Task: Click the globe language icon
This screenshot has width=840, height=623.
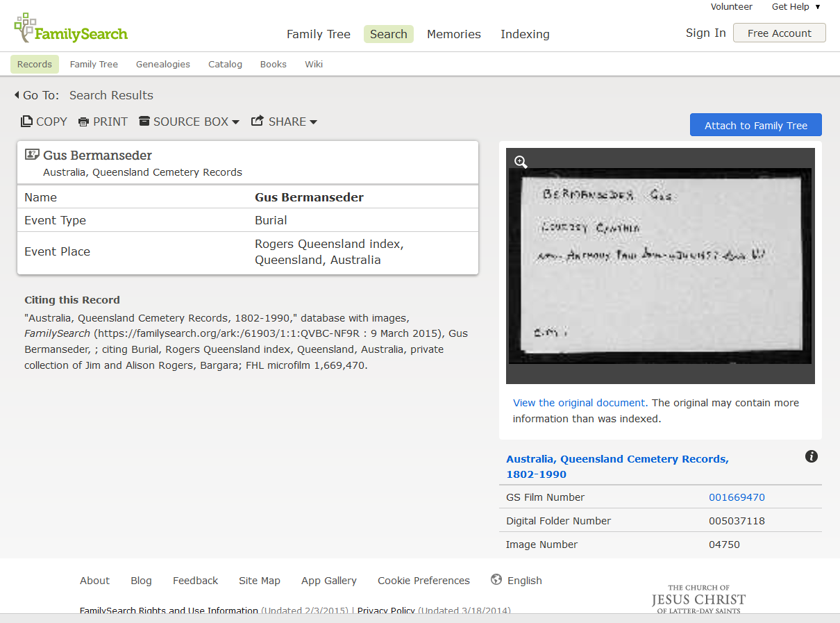Action: click(x=496, y=579)
